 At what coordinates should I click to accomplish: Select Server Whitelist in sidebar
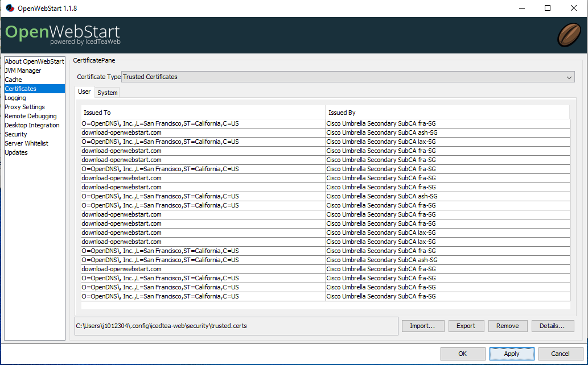(x=35, y=143)
